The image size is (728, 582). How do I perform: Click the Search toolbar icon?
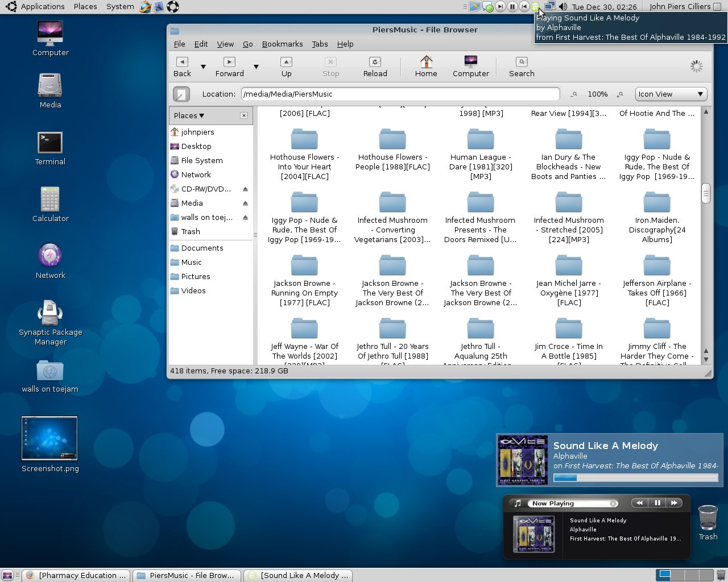pyautogui.click(x=522, y=66)
